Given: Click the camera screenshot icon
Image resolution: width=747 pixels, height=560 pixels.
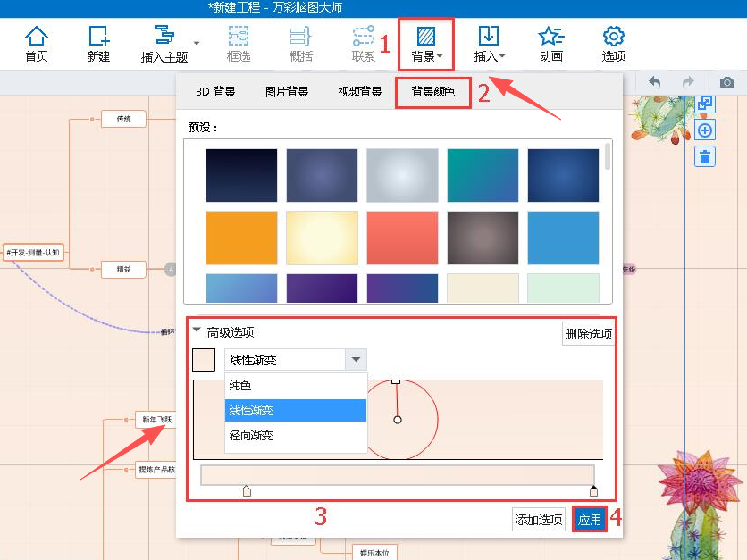Looking at the screenshot, I should click(727, 82).
